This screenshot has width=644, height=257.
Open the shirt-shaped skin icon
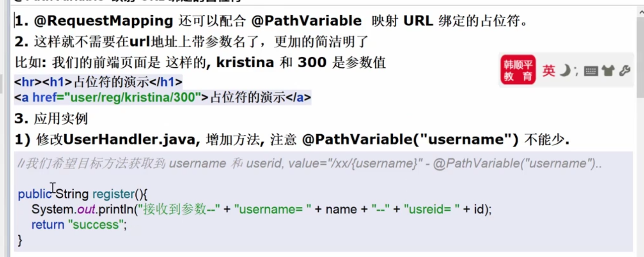click(608, 71)
